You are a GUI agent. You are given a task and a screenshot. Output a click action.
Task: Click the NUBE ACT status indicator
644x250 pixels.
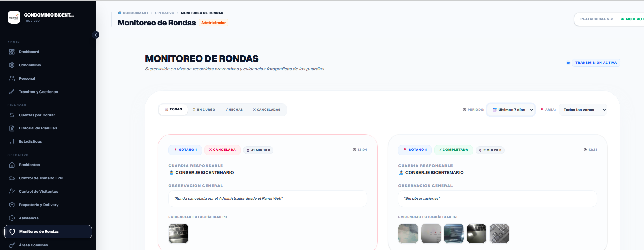(632, 19)
